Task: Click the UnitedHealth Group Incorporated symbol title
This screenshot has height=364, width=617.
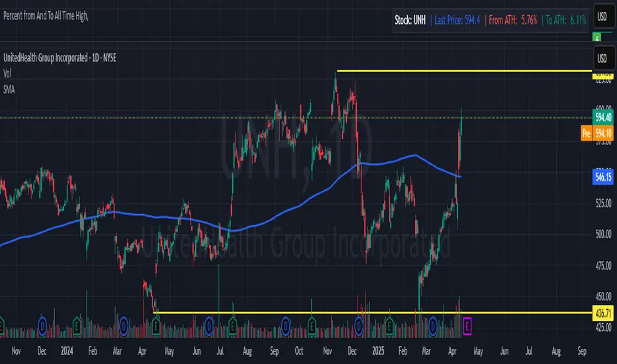Action: (60, 58)
